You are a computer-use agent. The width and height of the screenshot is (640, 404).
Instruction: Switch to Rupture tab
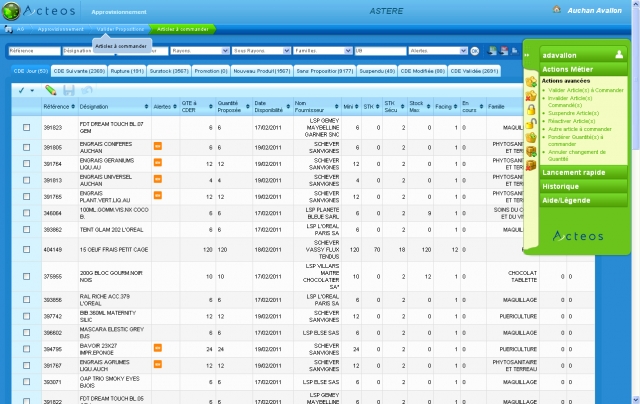tap(127, 71)
